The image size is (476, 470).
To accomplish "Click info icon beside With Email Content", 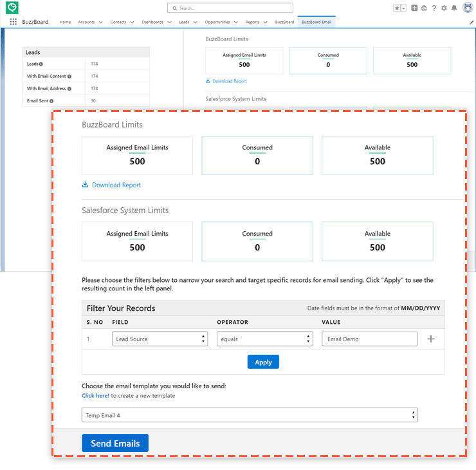I will coord(69,76).
